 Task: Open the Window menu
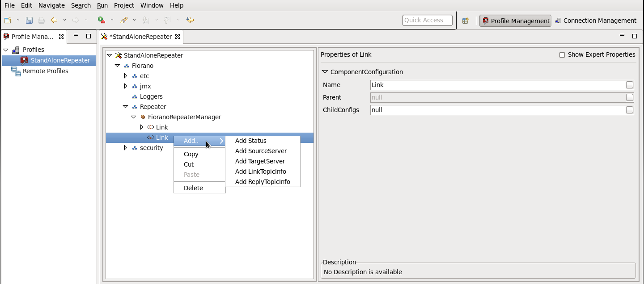152,5
